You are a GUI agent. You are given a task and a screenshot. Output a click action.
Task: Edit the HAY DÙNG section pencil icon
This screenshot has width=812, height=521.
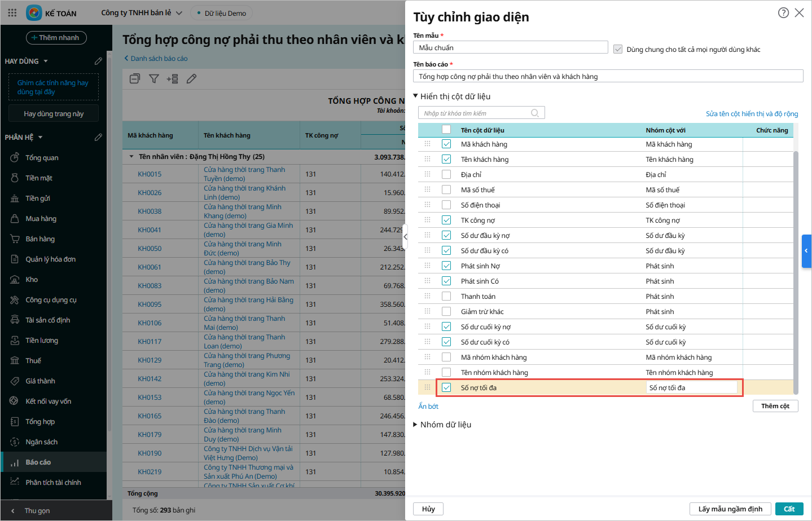tap(98, 61)
